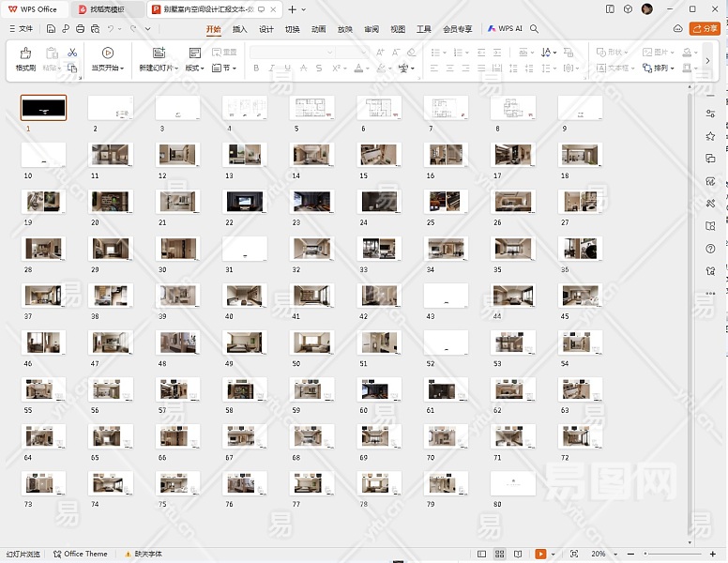Screen dimensions: 728x563
Task: Click the WPS AI button
Action: (506, 29)
